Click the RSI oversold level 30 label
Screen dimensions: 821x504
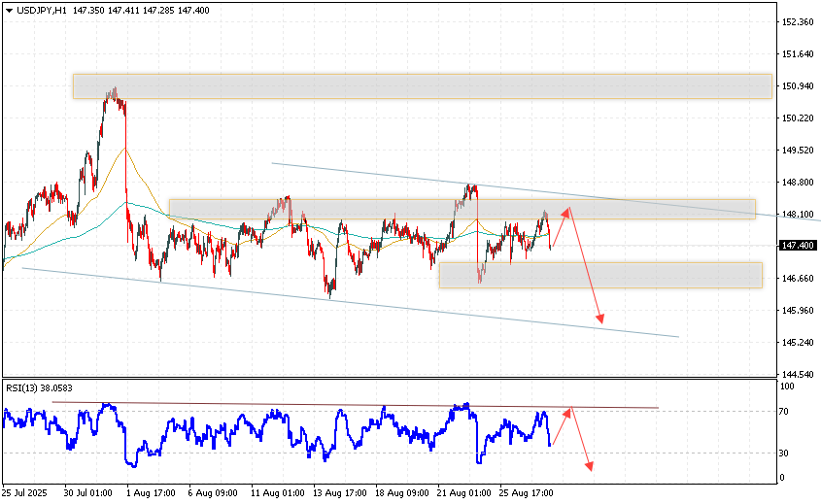(784, 454)
